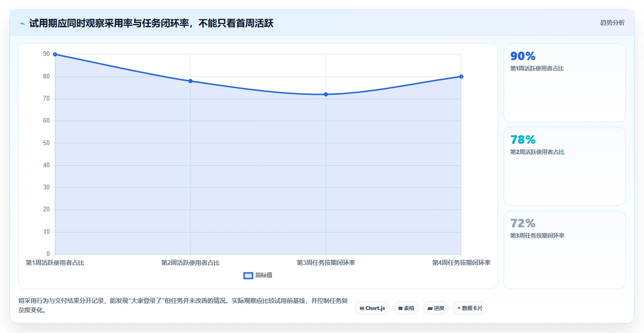Click x-axis label 第2周活跃使用者占比
Viewport: 644px width, 333px height.
pos(190,263)
